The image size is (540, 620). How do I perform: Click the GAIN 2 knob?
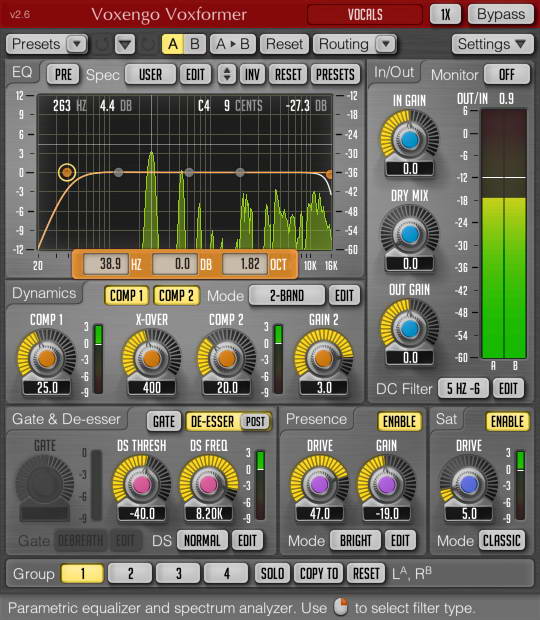[324, 358]
